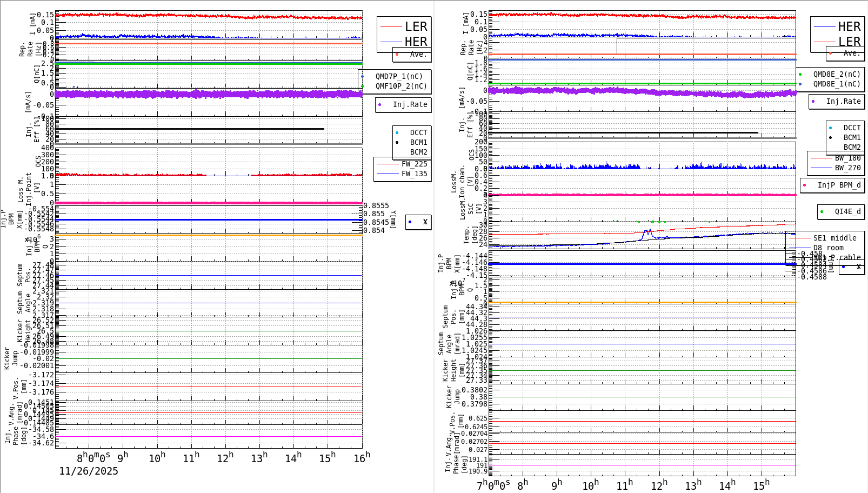The height and width of the screenshot is (493, 868).
Task: Select the pink InjP BPM_d legend marker
Action: [805, 185]
